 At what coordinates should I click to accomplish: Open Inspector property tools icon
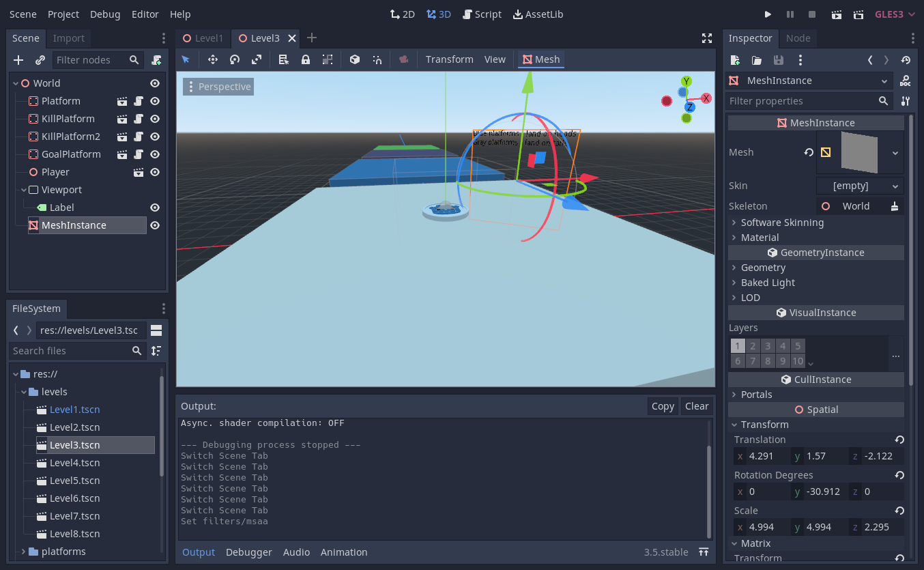[906, 101]
